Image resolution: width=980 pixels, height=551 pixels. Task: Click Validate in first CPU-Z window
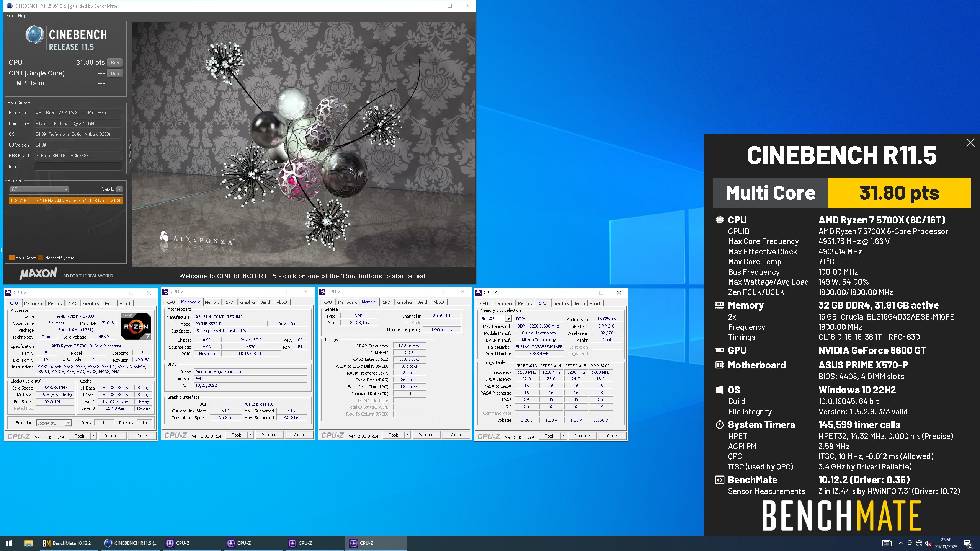point(112,436)
